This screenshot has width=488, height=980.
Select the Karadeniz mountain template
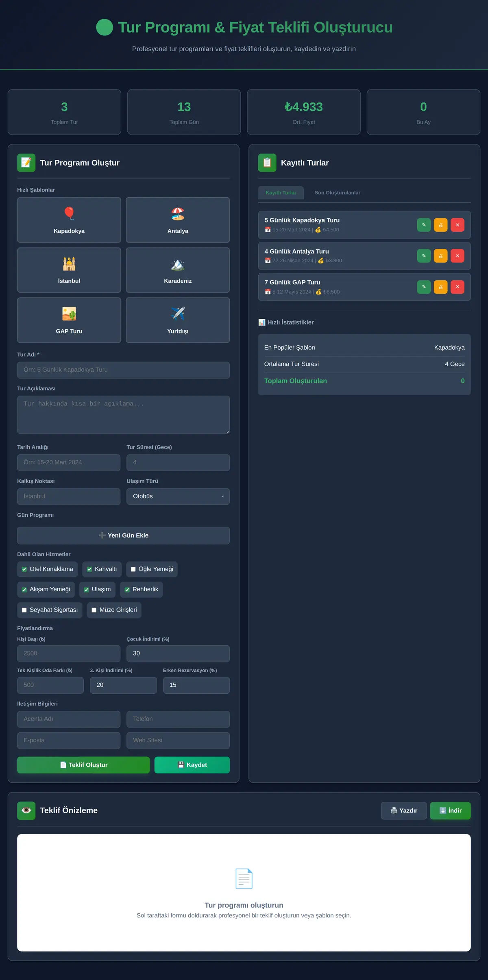(x=178, y=270)
